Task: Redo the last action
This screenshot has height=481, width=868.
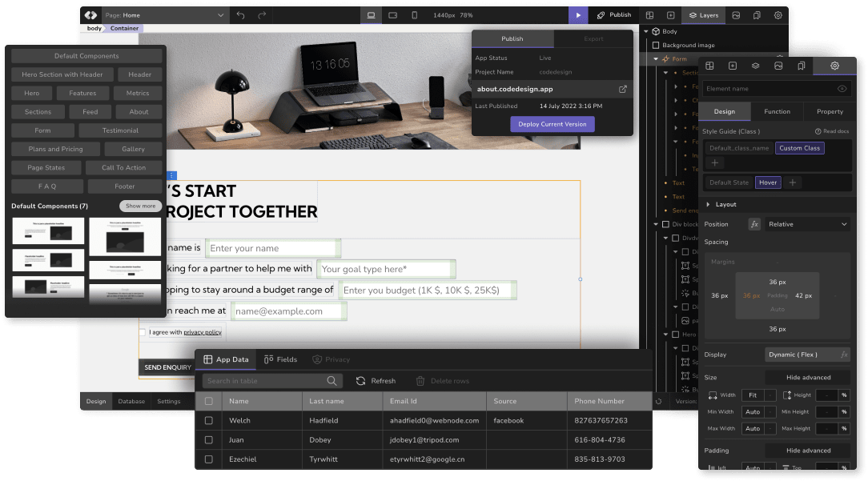Action: click(262, 15)
